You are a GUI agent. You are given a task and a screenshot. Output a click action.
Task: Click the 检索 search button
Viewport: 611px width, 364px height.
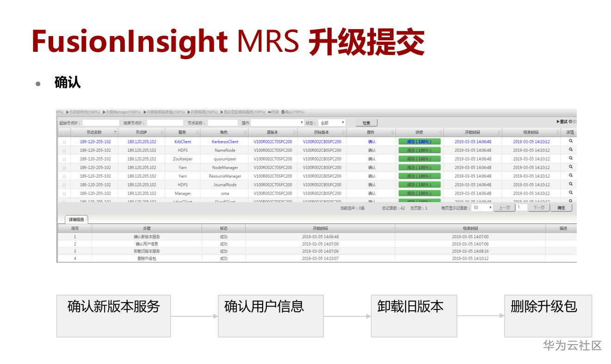[366, 123]
